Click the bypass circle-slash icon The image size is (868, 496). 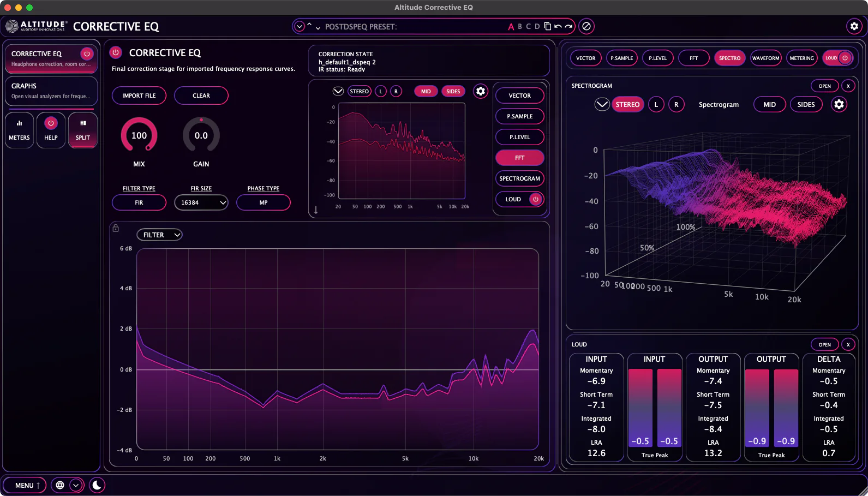[586, 26]
